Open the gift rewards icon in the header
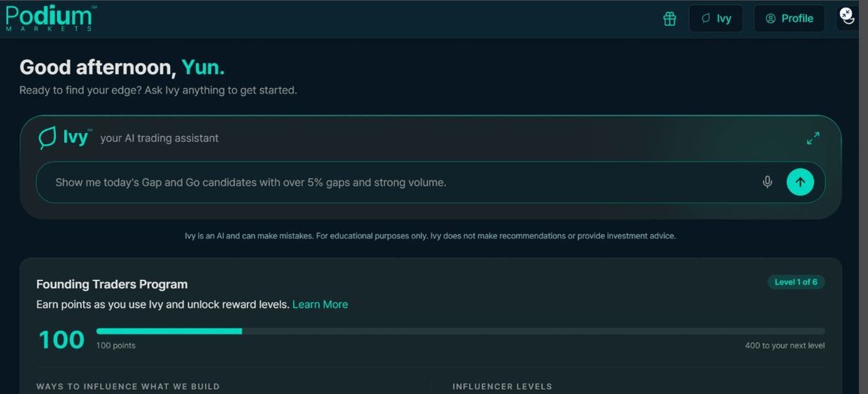 point(670,19)
